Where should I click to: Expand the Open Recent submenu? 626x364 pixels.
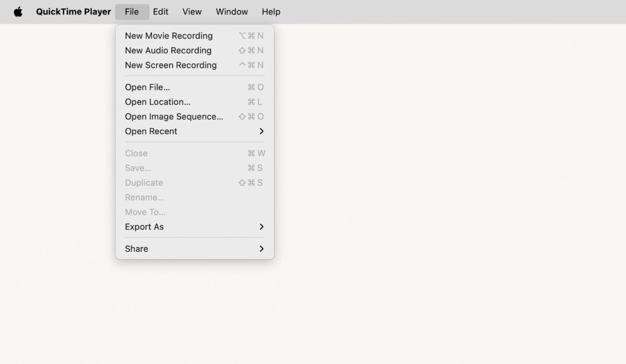coord(195,131)
